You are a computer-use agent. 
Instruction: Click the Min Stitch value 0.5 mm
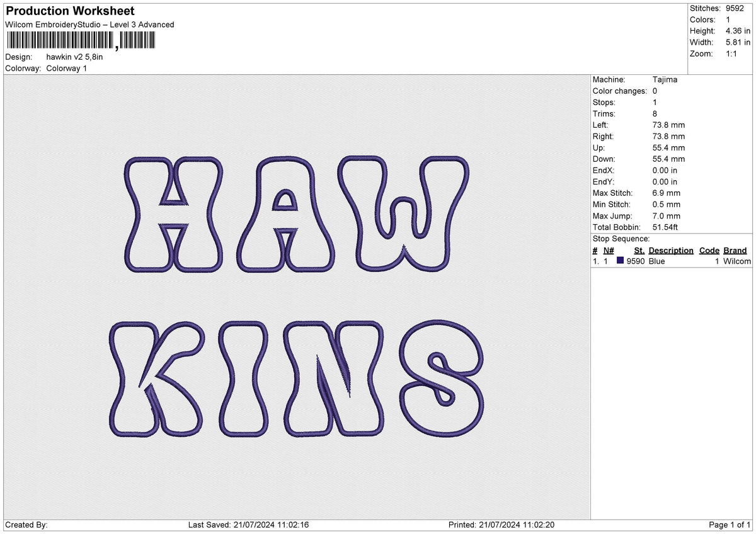click(667, 205)
